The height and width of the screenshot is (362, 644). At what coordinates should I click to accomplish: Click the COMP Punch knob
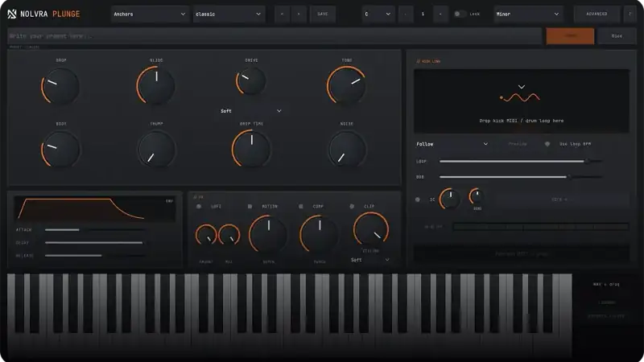[319, 234]
